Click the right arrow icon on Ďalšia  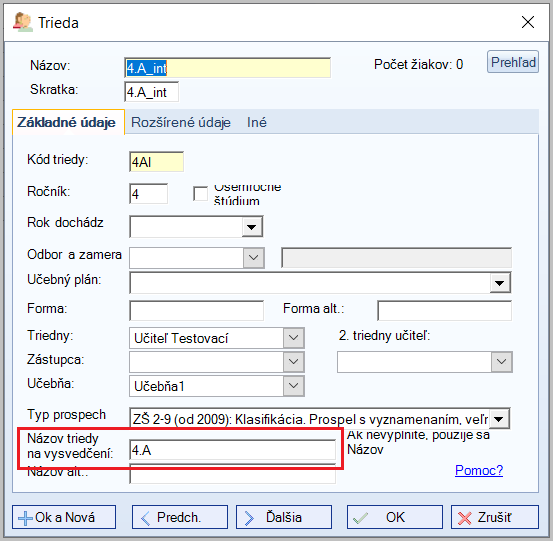coord(249,518)
